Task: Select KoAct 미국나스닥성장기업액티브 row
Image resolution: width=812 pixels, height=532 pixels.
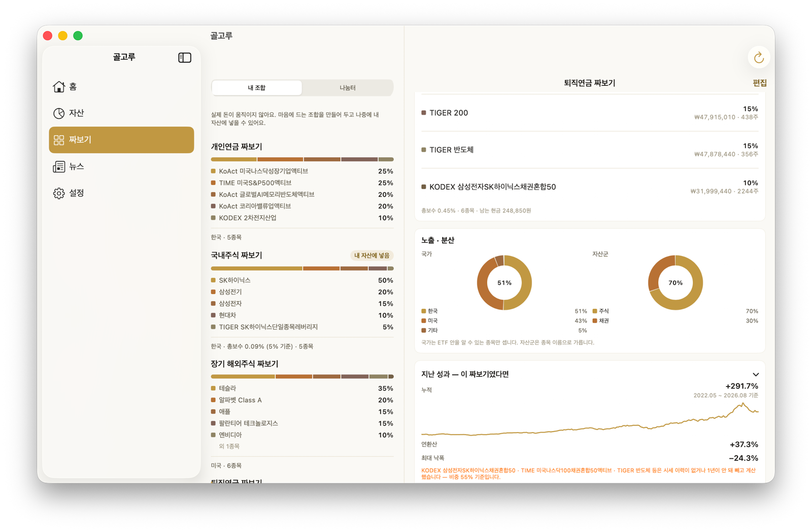Action: [x=302, y=171]
